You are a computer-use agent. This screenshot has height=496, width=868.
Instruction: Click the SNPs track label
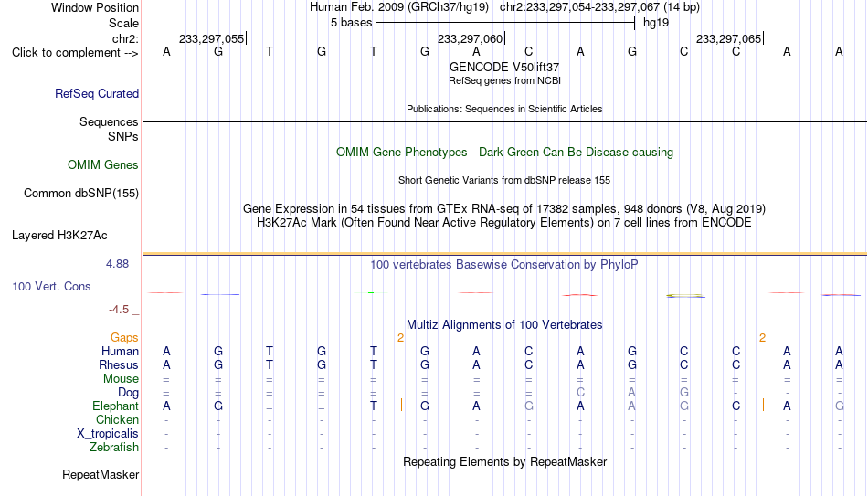tap(123, 136)
